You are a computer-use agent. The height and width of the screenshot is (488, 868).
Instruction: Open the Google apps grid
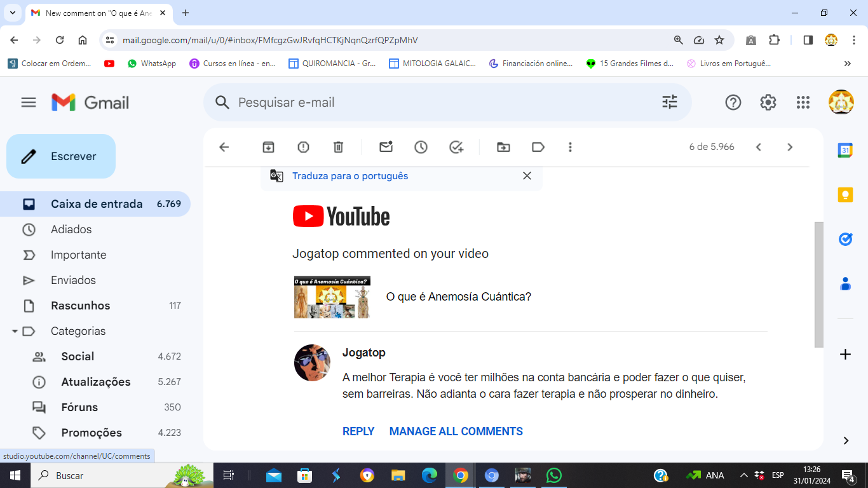tap(803, 102)
